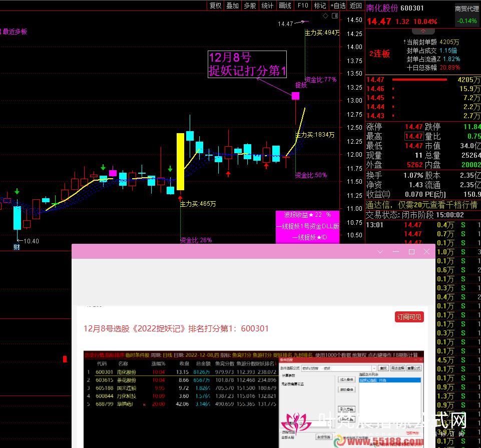The width and height of the screenshot is (481, 448).
Task: Close the pink popup window
Action: click(426, 252)
